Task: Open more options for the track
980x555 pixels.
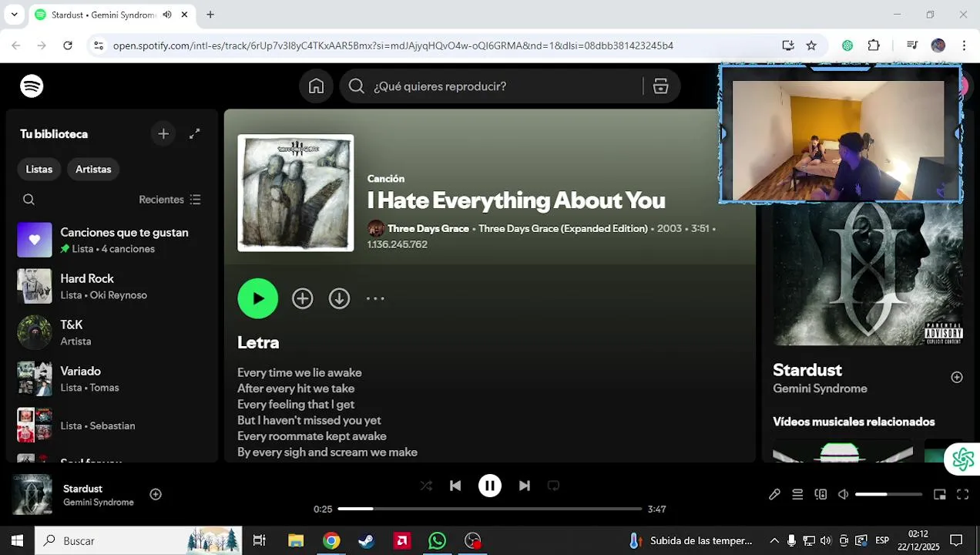Action: 375,298
